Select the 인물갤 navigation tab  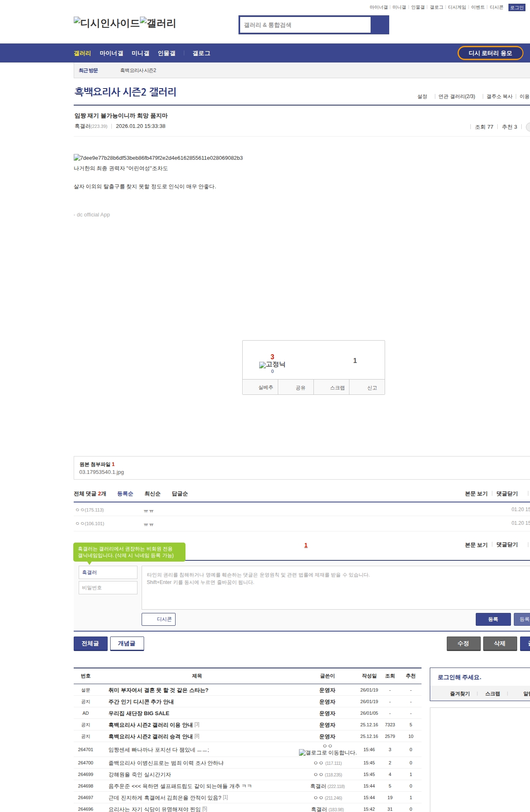point(166,53)
